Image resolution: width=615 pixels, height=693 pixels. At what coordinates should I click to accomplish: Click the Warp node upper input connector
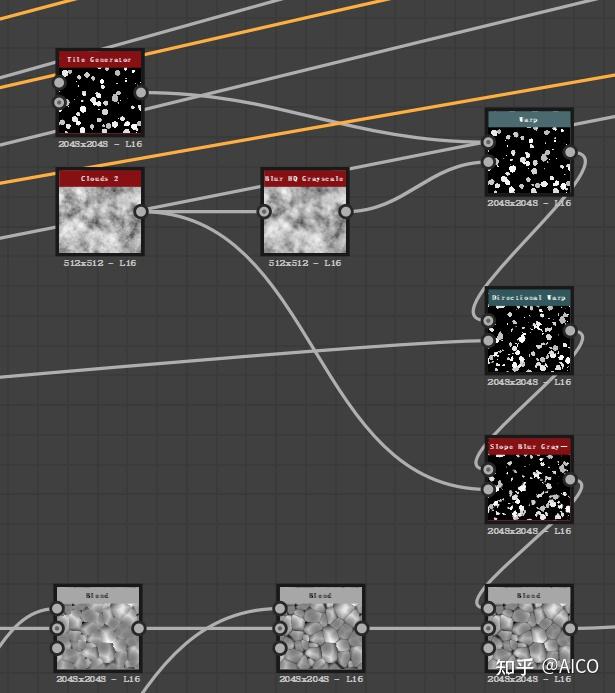(x=488, y=142)
